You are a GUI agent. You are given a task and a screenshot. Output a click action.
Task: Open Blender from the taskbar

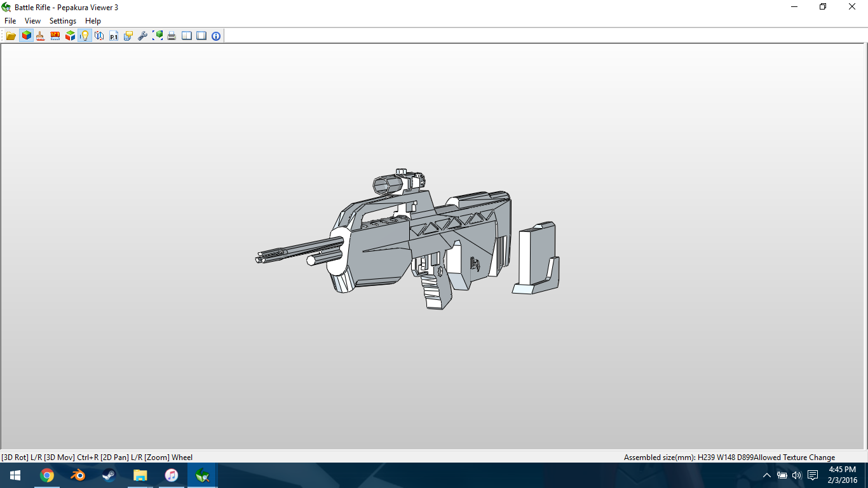tap(78, 475)
